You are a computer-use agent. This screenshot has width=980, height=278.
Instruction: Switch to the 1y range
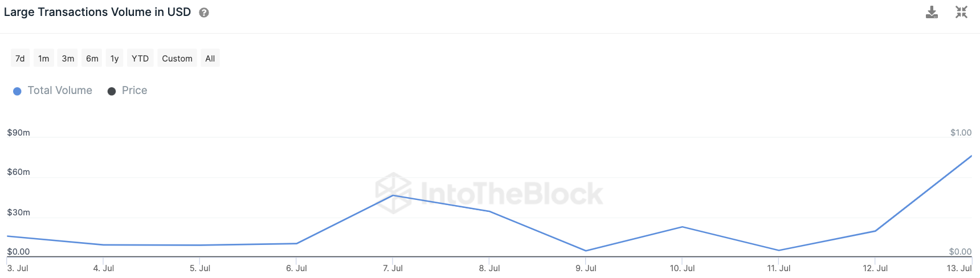[115, 58]
